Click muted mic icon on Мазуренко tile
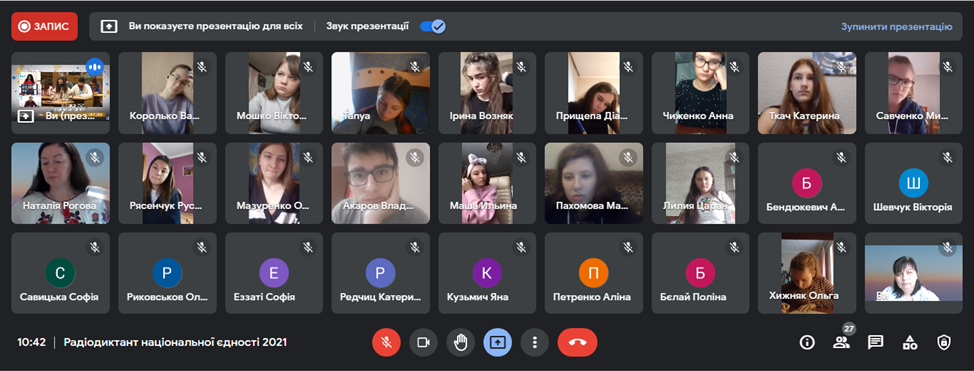Viewport: 974px width, 371px height. (x=308, y=158)
